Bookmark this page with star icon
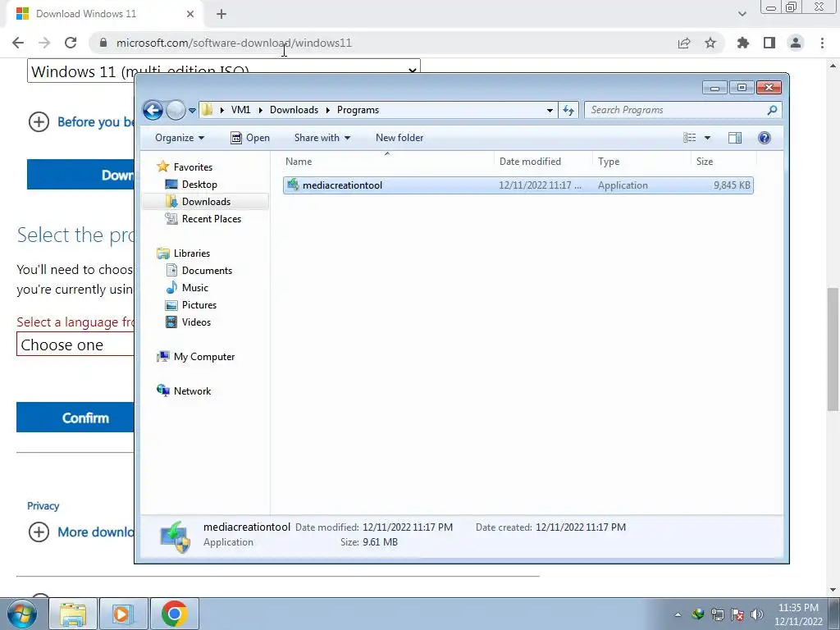The image size is (840, 630). click(x=710, y=43)
